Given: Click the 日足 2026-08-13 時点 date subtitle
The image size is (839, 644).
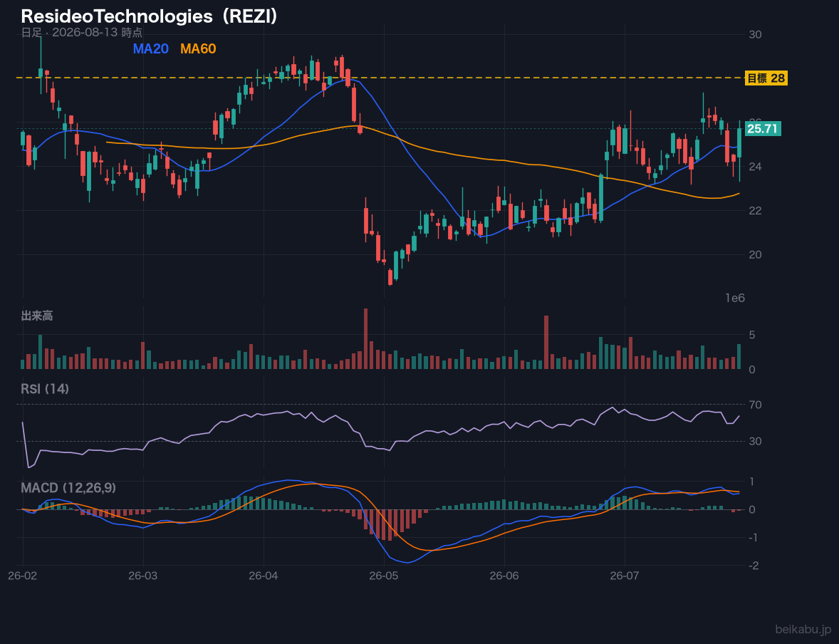Looking at the screenshot, I should pyautogui.click(x=82, y=32).
